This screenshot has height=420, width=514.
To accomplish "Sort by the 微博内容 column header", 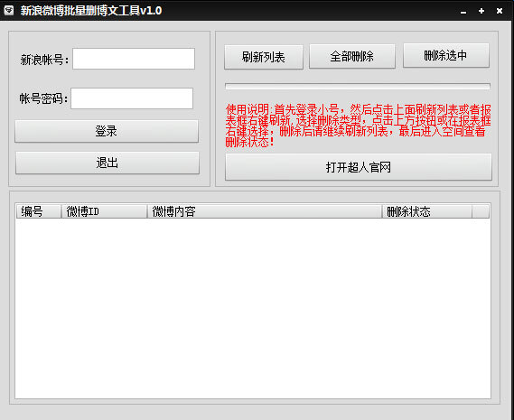I will coord(265,211).
